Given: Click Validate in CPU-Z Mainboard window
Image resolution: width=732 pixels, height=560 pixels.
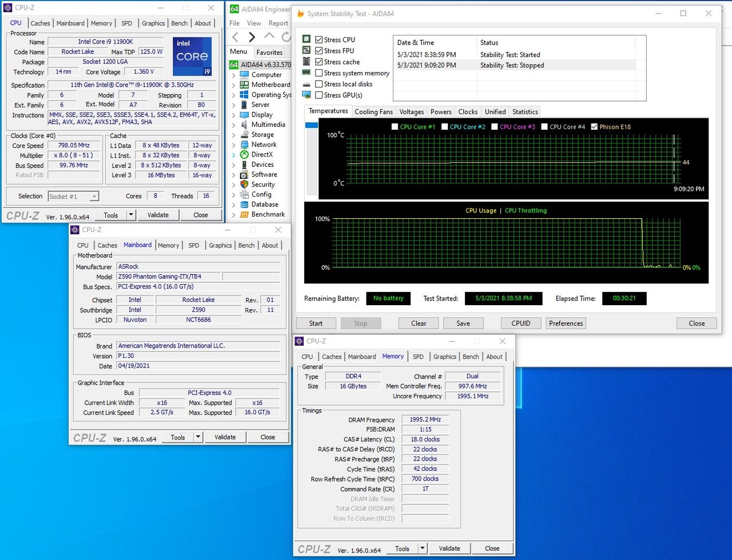Looking at the screenshot, I should [x=225, y=437].
